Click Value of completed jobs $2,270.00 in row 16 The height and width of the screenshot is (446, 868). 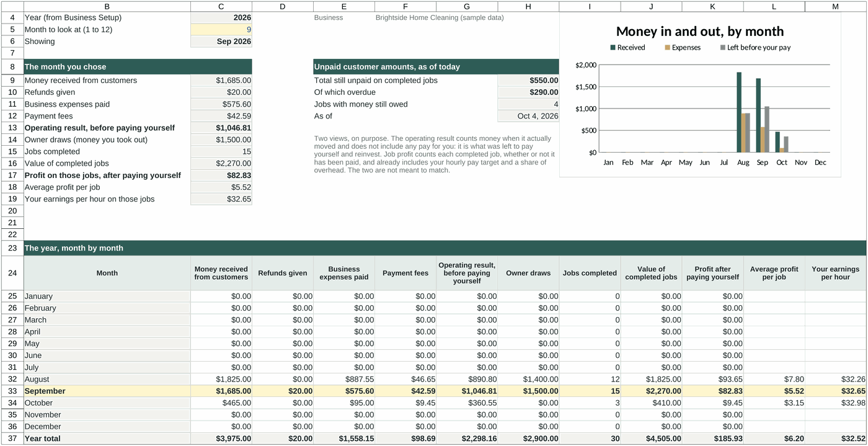click(221, 163)
